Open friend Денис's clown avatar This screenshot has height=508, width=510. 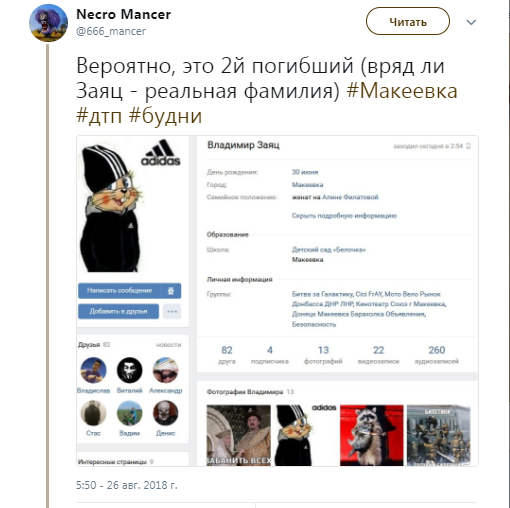click(x=166, y=413)
